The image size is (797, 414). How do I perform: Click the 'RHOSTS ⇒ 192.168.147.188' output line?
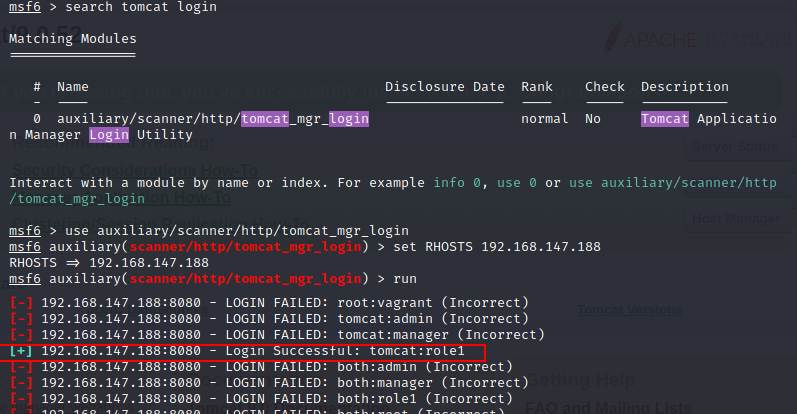(109, 263)
